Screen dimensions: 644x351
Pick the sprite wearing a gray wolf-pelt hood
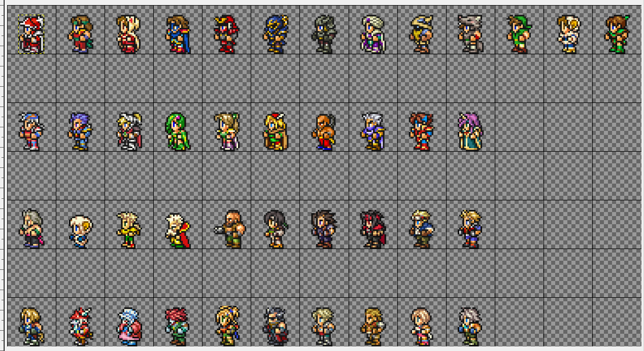click(470, 34)
